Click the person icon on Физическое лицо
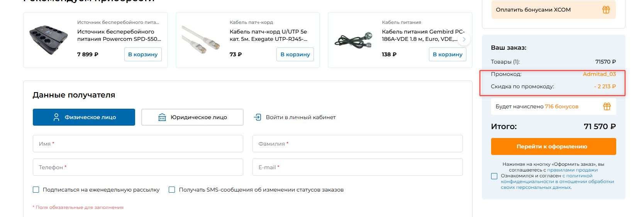Screen dimensions: 644x217 pos(56,117)
